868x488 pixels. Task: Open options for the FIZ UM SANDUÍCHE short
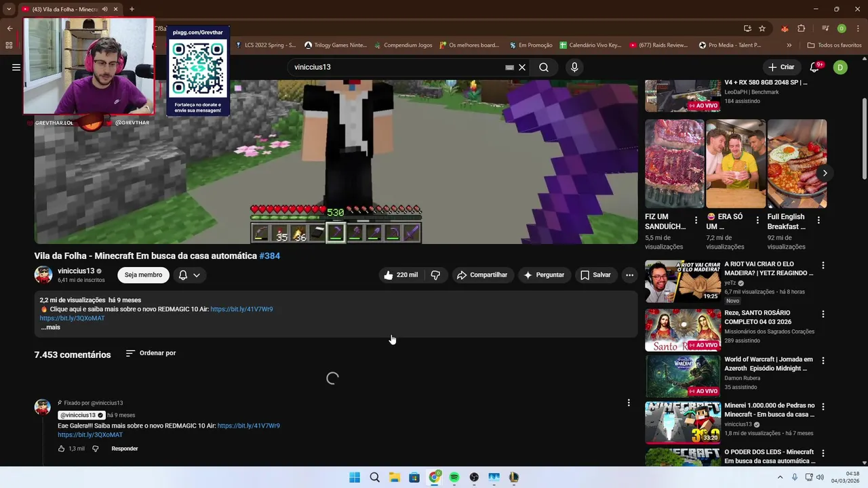(x=696, y=220)
